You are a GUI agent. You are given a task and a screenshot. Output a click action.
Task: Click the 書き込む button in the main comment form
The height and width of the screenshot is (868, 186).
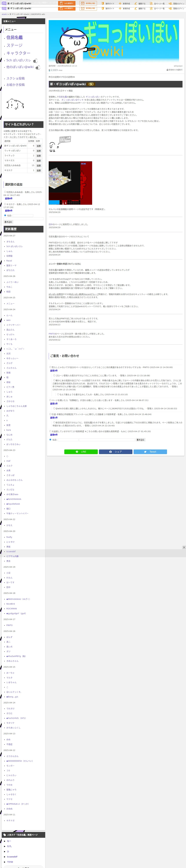click(140, 440)
